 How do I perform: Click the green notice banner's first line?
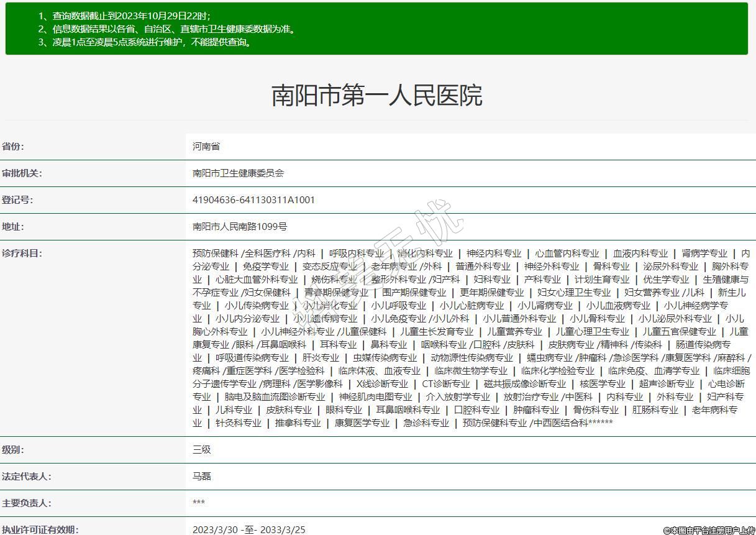point(124,16)
